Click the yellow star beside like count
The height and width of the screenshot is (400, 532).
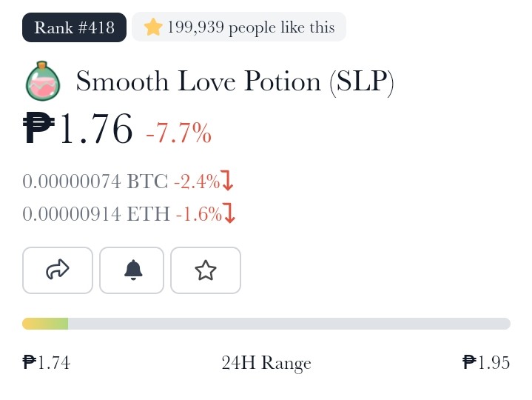tap(153, 27)
